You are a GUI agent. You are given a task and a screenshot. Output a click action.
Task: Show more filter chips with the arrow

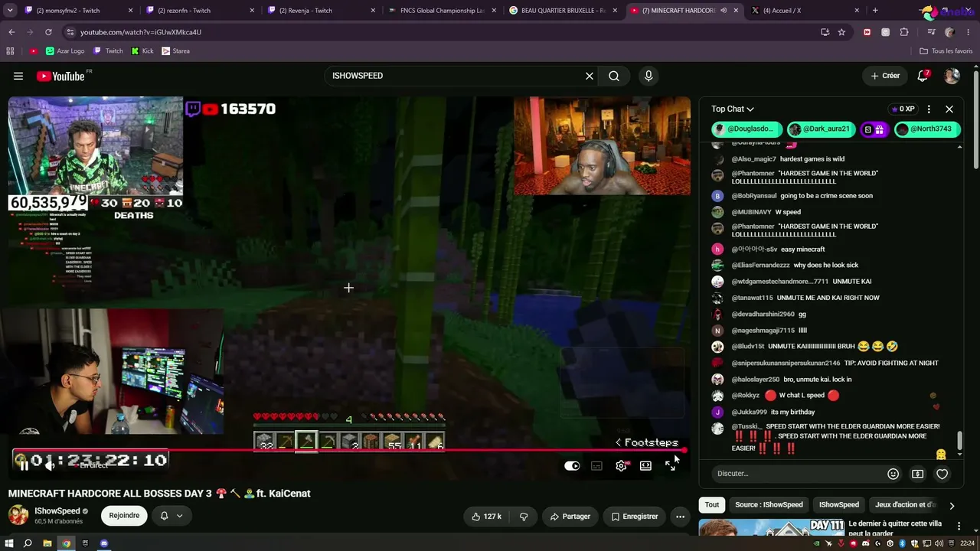[952, 506]
